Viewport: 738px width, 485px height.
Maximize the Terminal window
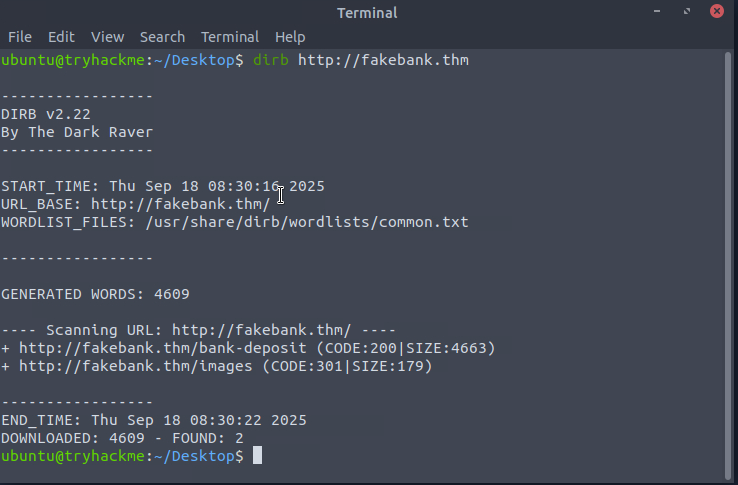click(x=687, y=11)
